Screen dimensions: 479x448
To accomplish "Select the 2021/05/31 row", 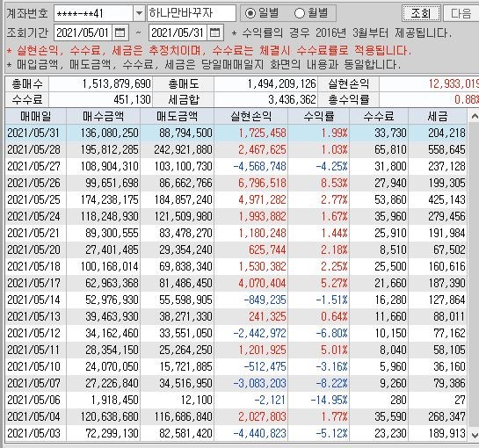I will (236, 133).
